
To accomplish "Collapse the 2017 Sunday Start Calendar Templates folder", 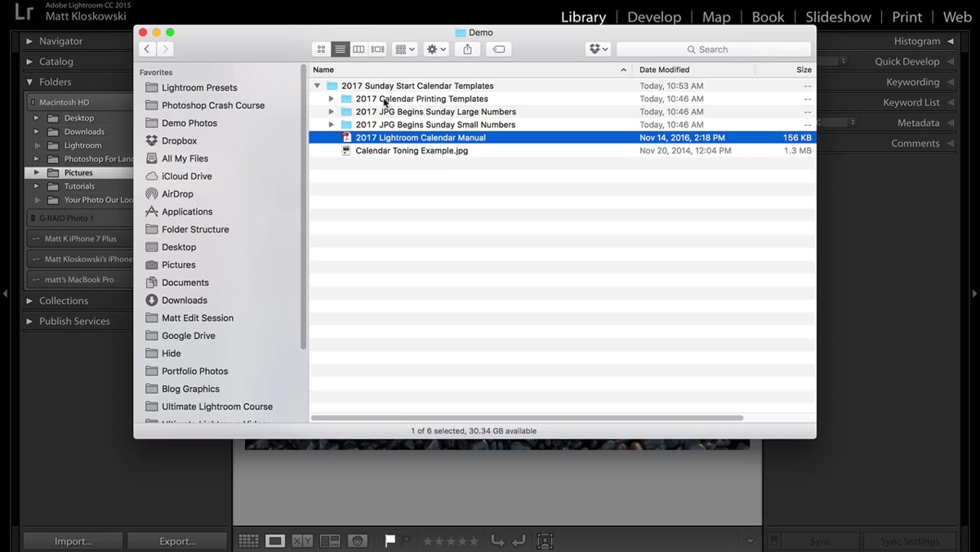I will [317, 86].
